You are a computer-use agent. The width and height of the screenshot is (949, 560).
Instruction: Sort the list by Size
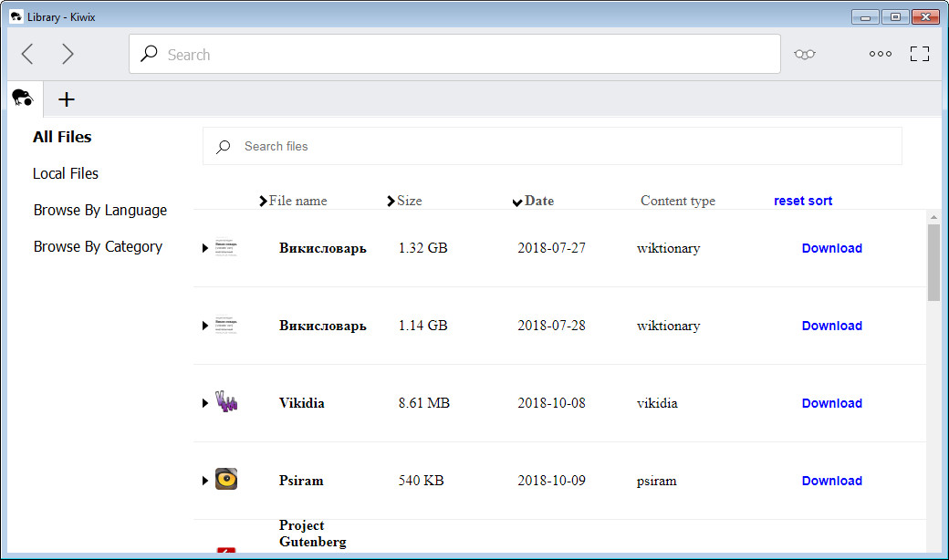coord(404,201)
